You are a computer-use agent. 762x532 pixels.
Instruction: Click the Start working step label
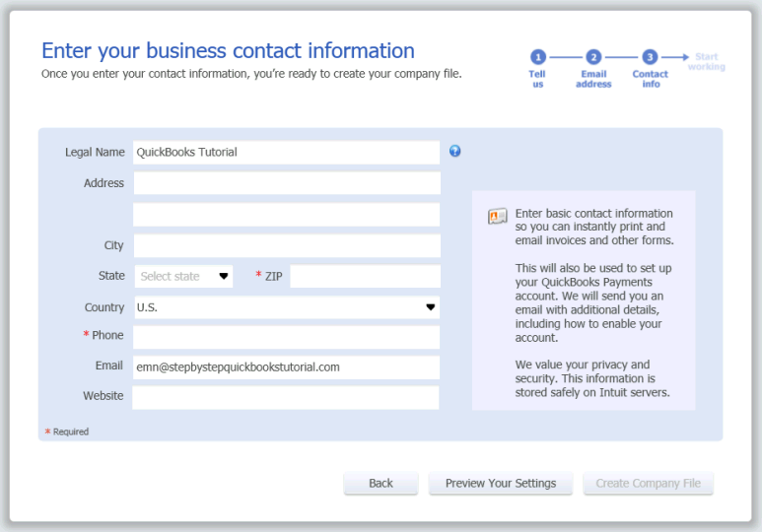[707, 62]
